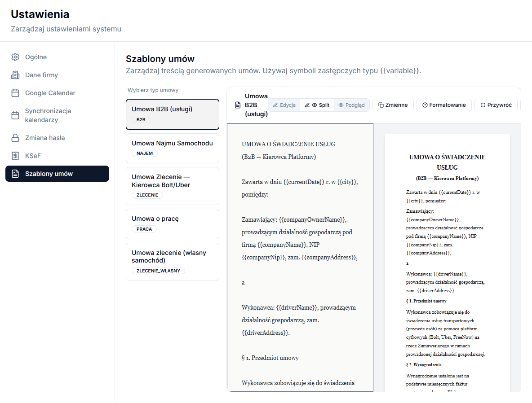Image resolution: width=532 pixels, height=403 pixels.
Task: Click the Szablony umów page heading
Action: point(160,59)
